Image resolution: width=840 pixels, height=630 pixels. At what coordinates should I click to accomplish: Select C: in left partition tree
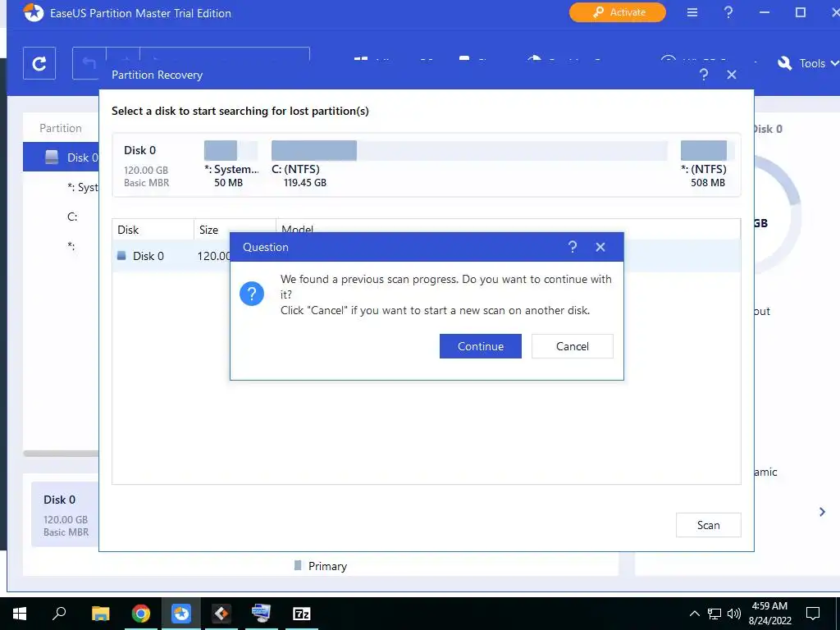[72, 217]
